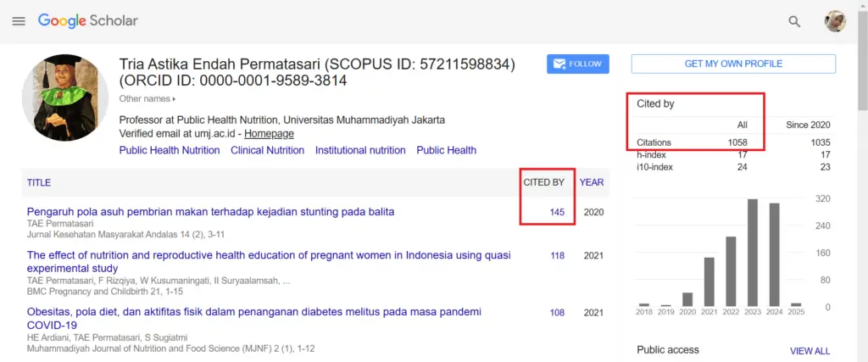Click the Google Scholar logo
This screenshot has height=362, width=868.
pos(87,20)
